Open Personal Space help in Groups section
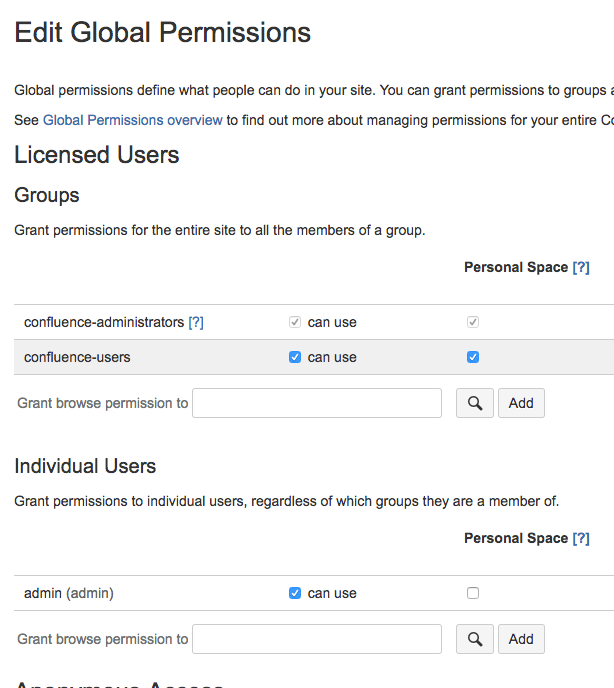Image resolution: width=614 pixels, height=688 pixels. tap(580, 267)
